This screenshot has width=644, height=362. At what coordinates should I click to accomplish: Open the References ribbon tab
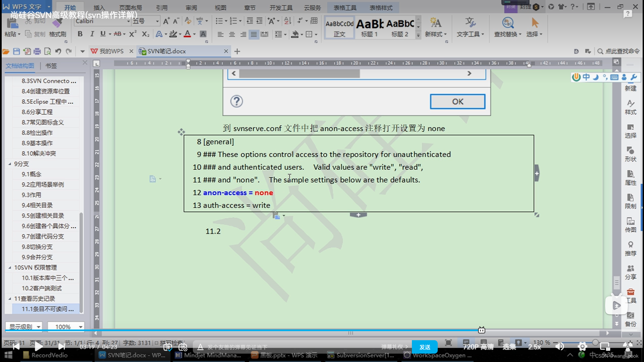[x=162, y=8]
